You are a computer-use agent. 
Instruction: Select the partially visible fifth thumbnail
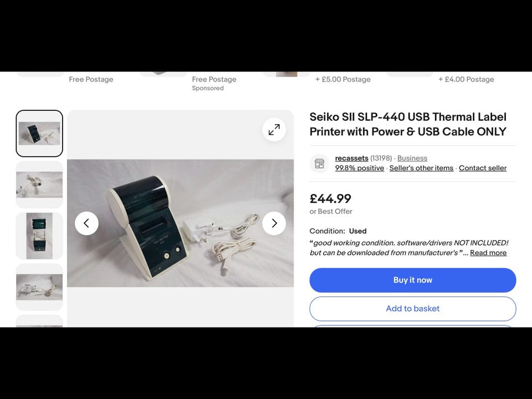click(x=39, y=321)
